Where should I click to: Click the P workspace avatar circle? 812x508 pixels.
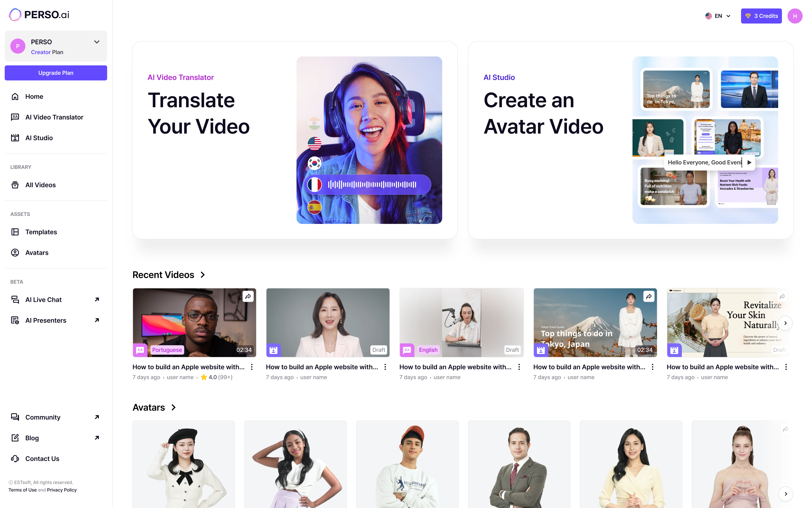18,46
